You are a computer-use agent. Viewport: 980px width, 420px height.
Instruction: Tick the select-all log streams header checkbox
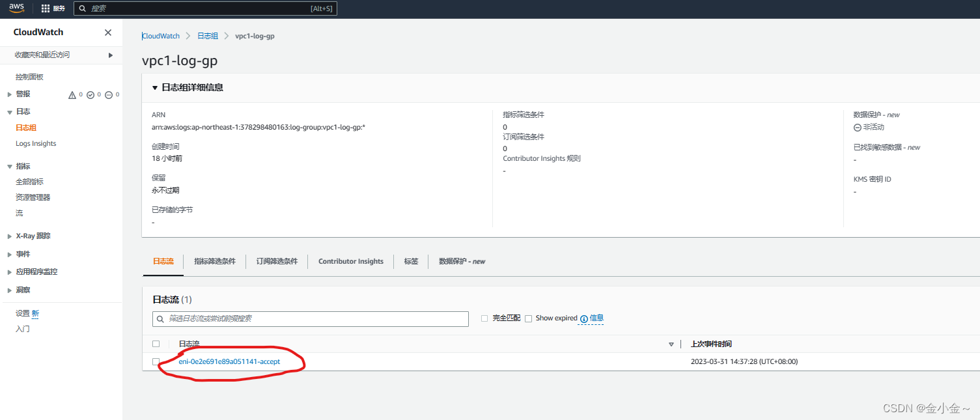(156, 344)
